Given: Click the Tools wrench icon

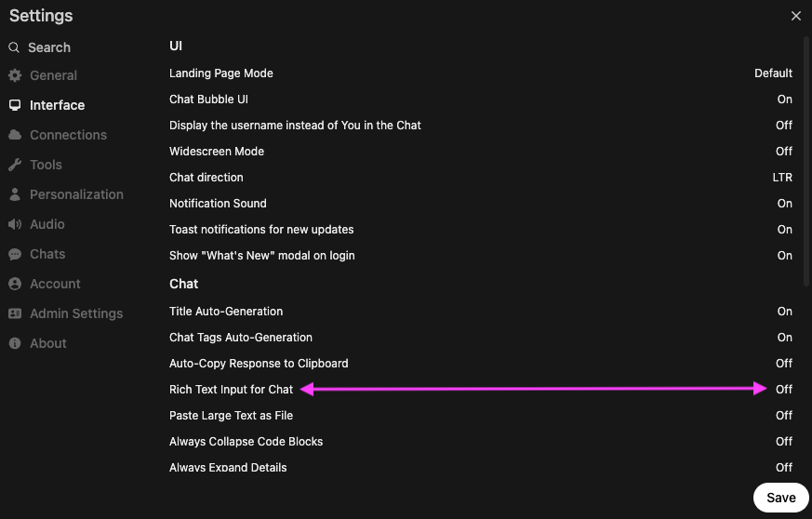Looking at the screenshot, I should point(15,165).
